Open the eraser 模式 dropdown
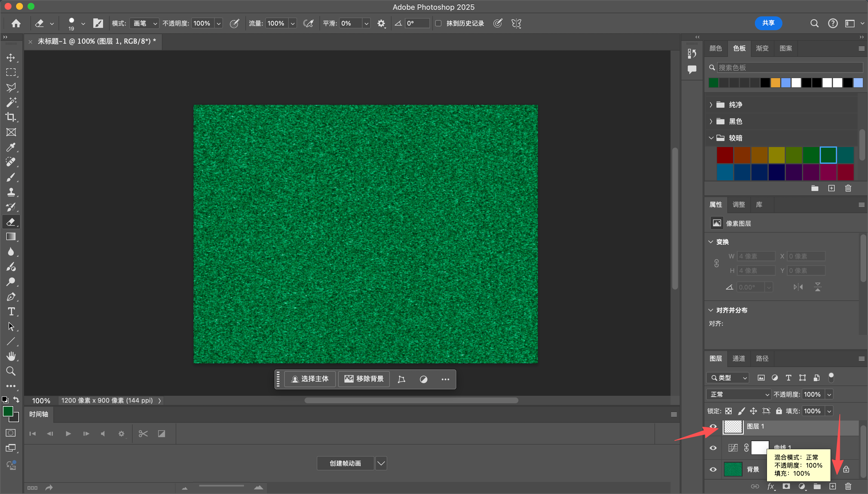This screenshot has height=494, width=868. [144, 24]
